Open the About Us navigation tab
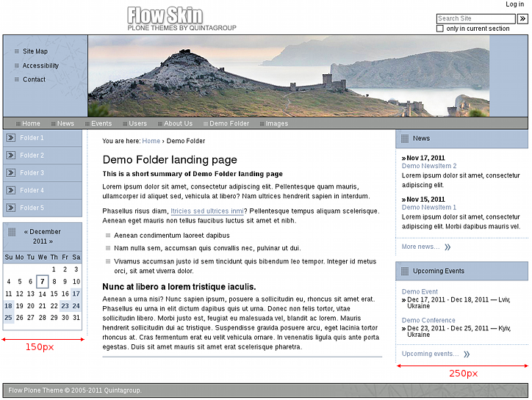 178,124
